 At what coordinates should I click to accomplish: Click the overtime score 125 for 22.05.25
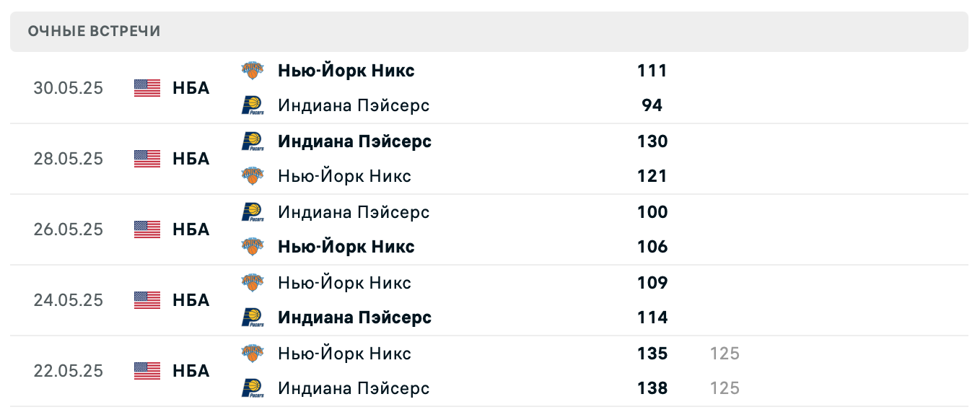(x=722, y=353)
